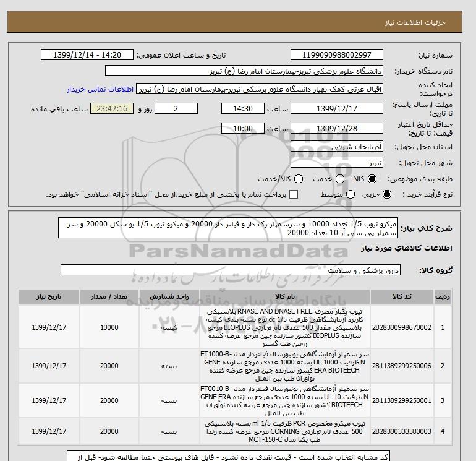476x461 pixels.
Task: Click the price validity time 10:00 field
Action: click(x=243, y=128)
